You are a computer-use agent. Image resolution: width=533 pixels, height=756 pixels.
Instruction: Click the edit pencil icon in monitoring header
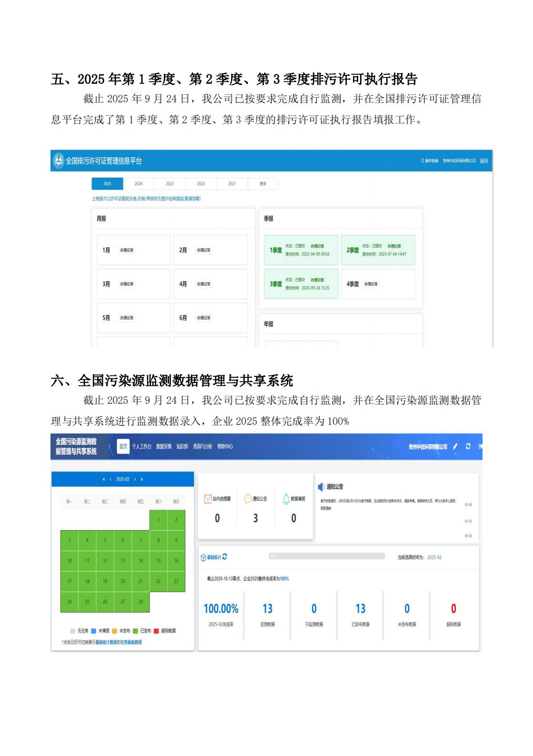tap(455, 446)
